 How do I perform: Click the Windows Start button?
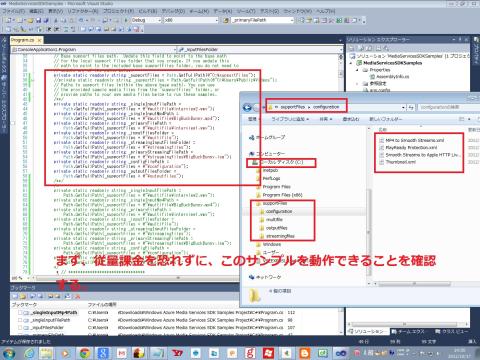9,353
